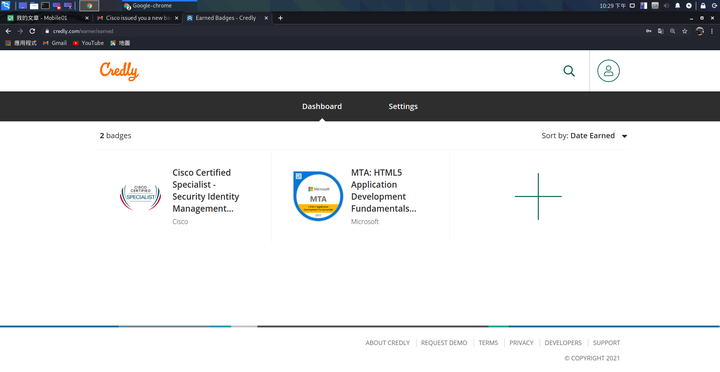This screenshot has height=372, width=720.
Task: Close the Cisco issued Gmail tab
Action: [176, 18]
